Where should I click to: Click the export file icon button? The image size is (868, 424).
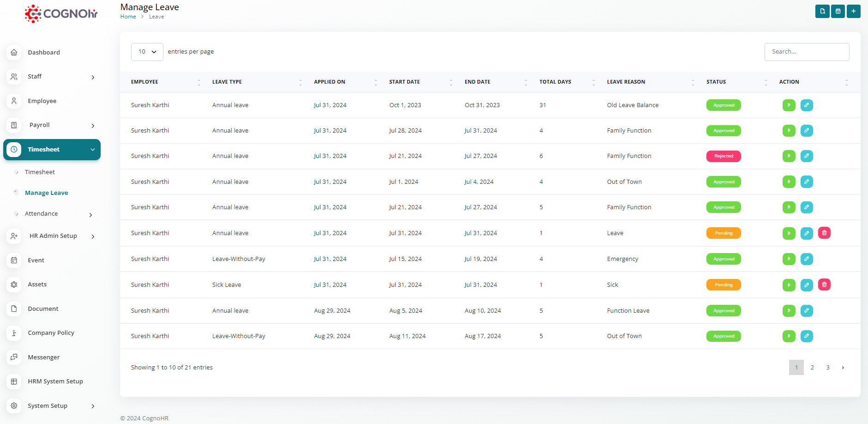pos(822,11)
